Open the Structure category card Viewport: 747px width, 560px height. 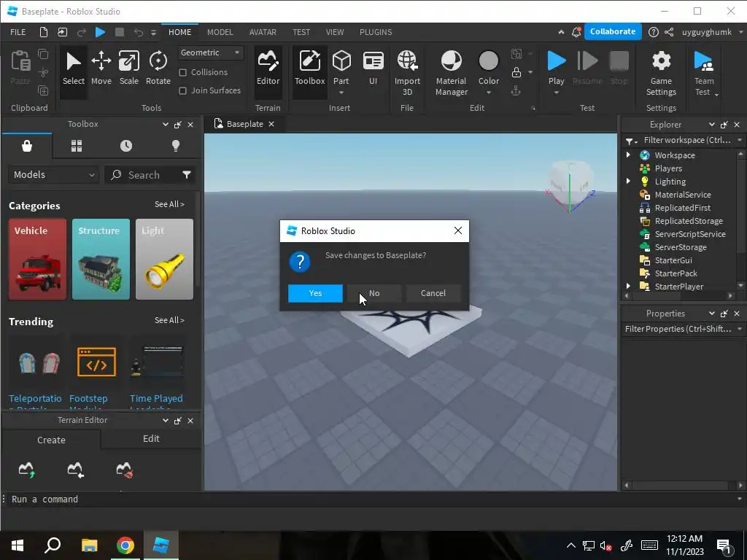[x=101, y=259]
